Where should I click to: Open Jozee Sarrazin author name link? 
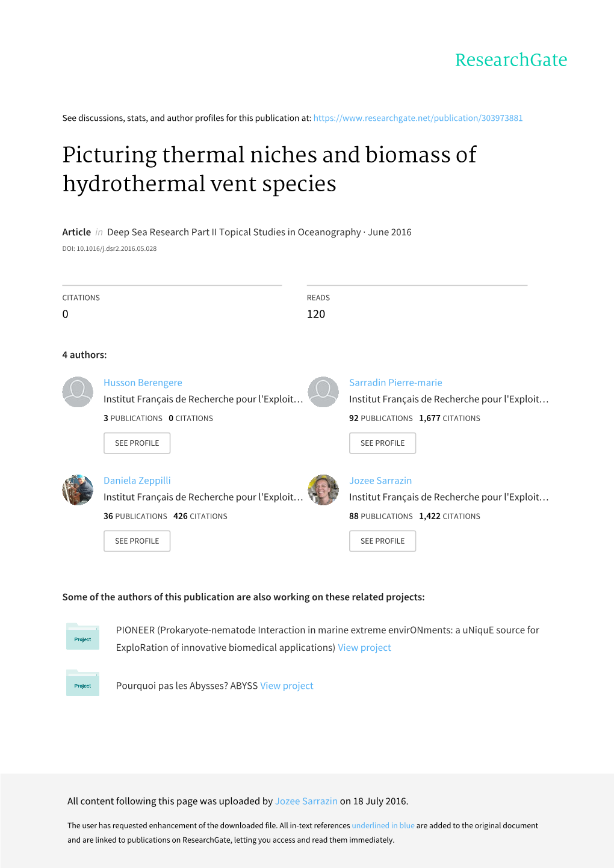point(380,481)
